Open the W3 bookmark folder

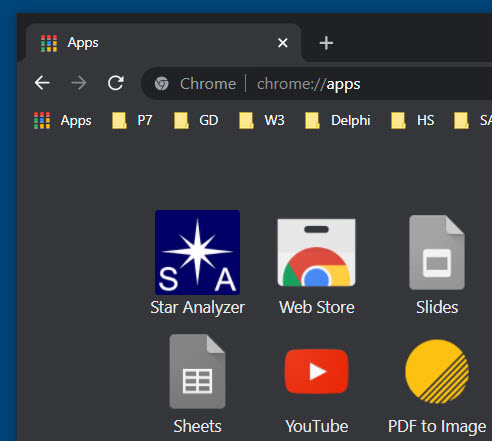pyautogui.click(x=262, y=120)
